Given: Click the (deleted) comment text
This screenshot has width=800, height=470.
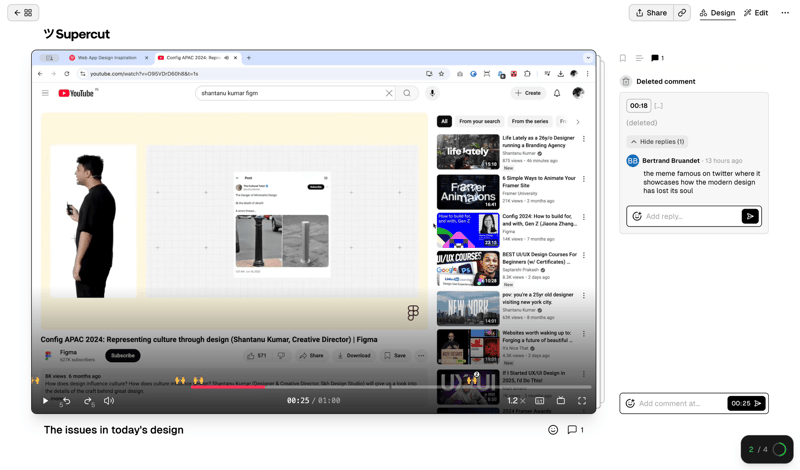Looking at the screenshot, I should click(x=642, y=123).
